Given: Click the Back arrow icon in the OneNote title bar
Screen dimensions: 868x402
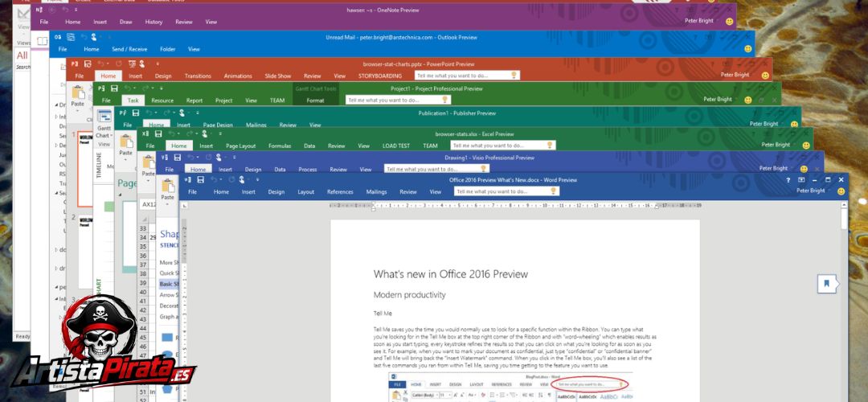Looking at the screenshot, I should pos(52,10).
